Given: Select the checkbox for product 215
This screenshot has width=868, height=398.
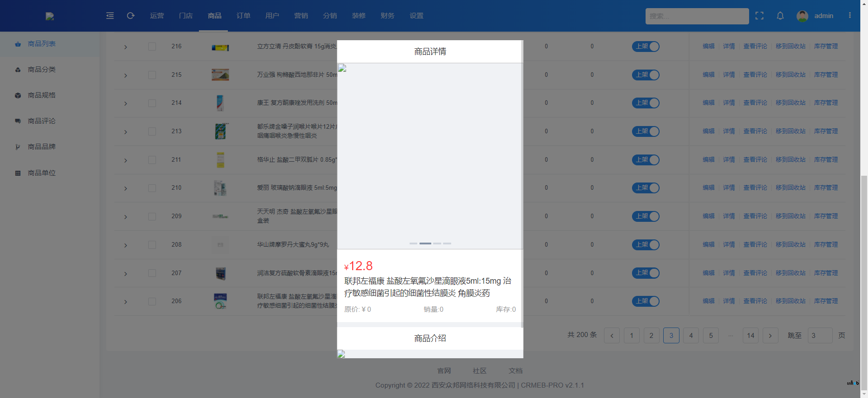Looking at the screenshot, I should coord(152,75).
